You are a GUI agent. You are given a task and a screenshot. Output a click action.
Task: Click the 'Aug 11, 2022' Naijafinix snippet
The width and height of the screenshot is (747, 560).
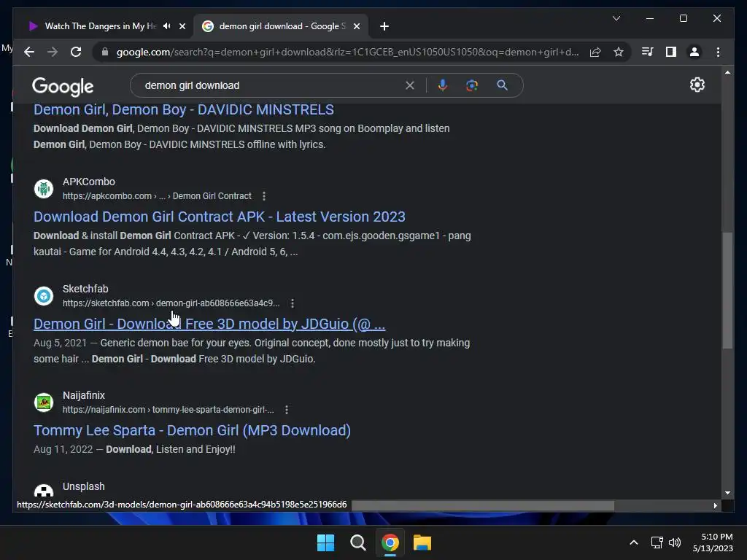63,449
